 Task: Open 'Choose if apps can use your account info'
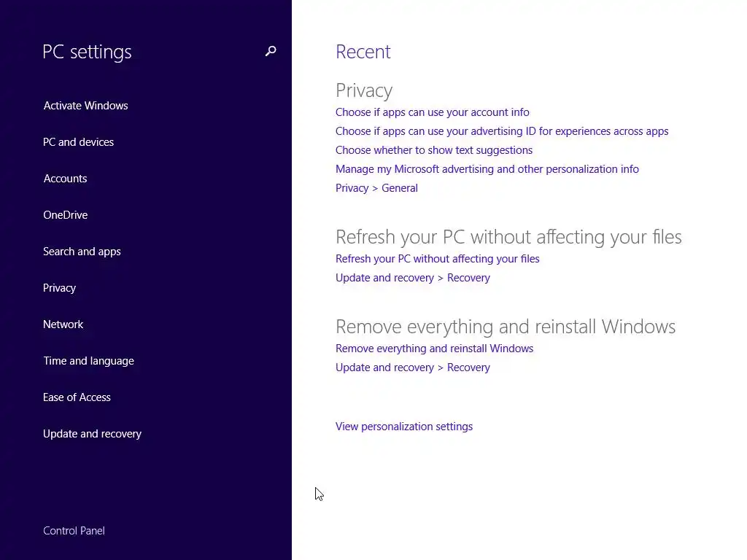[432, 112]
